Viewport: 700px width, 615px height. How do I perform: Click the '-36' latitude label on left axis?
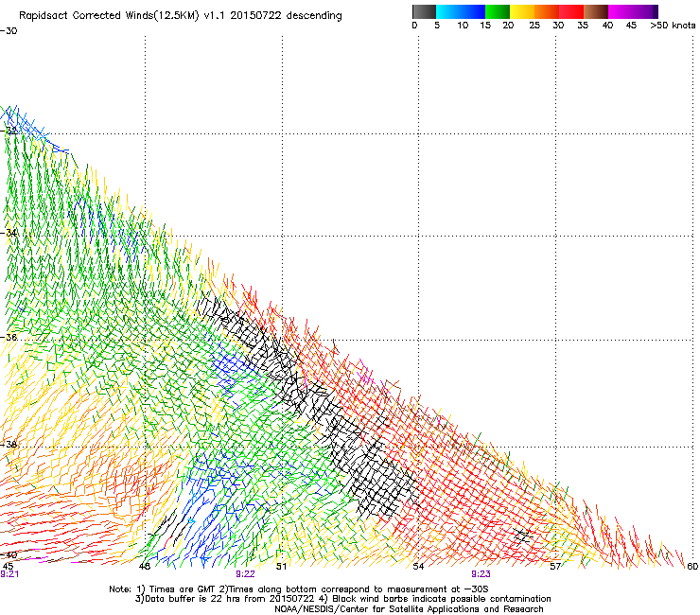9,337
